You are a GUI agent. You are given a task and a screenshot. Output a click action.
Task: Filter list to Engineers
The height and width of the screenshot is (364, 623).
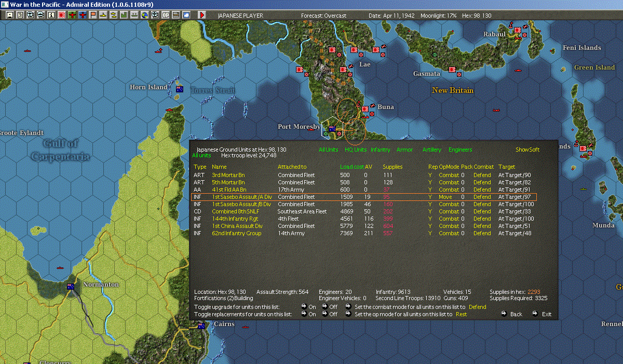point(461,150)
